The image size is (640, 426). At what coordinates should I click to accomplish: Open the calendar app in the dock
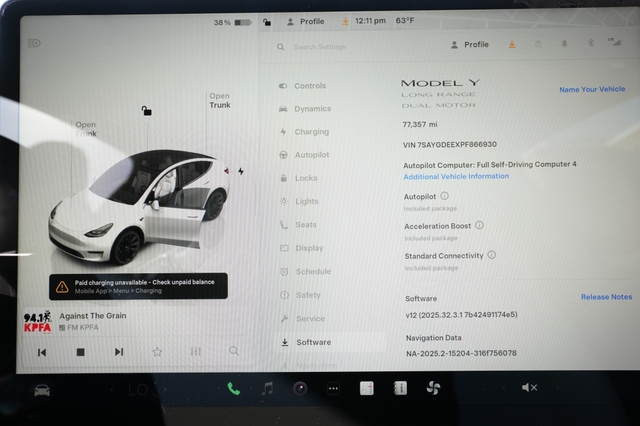367,388
